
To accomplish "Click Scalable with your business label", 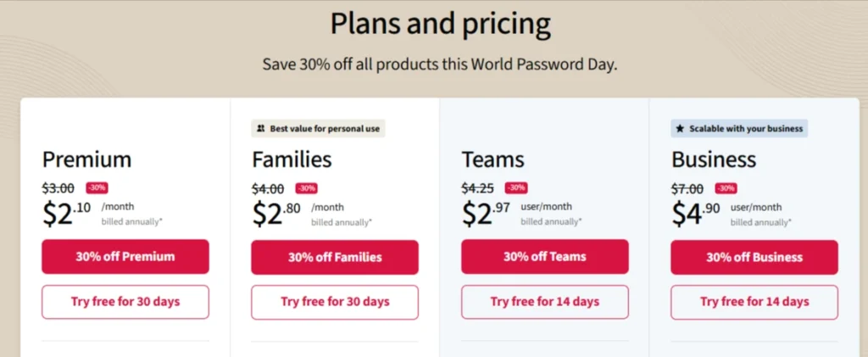I will [x=746, y=129].
